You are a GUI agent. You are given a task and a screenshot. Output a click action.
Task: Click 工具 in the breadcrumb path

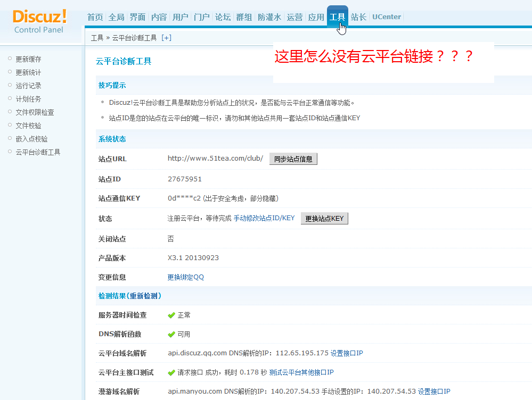coord(97,38)
